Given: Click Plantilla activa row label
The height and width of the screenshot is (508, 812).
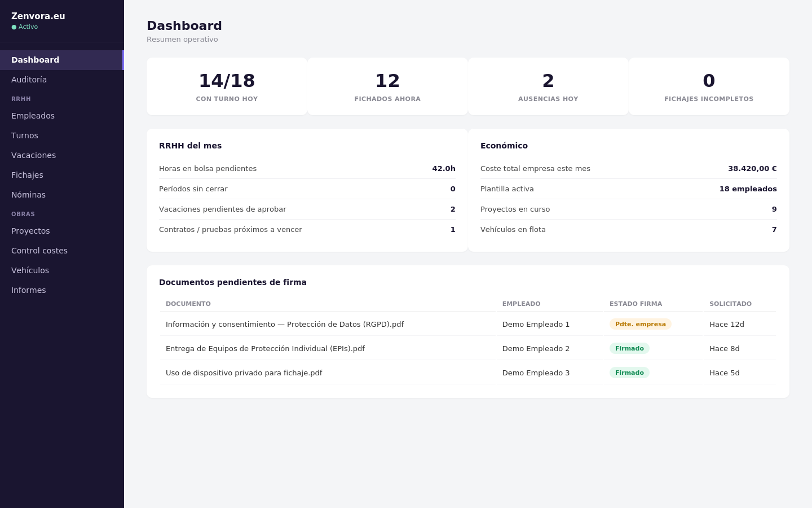Looking at the screenshot, I should coord(507,189).
